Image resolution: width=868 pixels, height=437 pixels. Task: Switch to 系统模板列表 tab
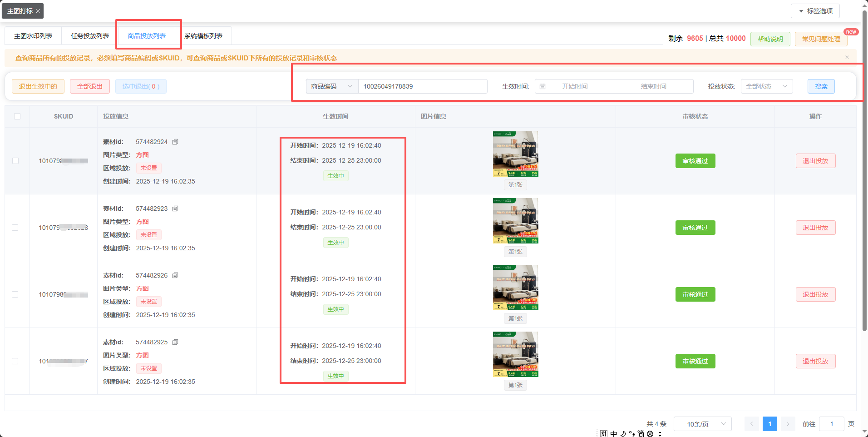203,36
